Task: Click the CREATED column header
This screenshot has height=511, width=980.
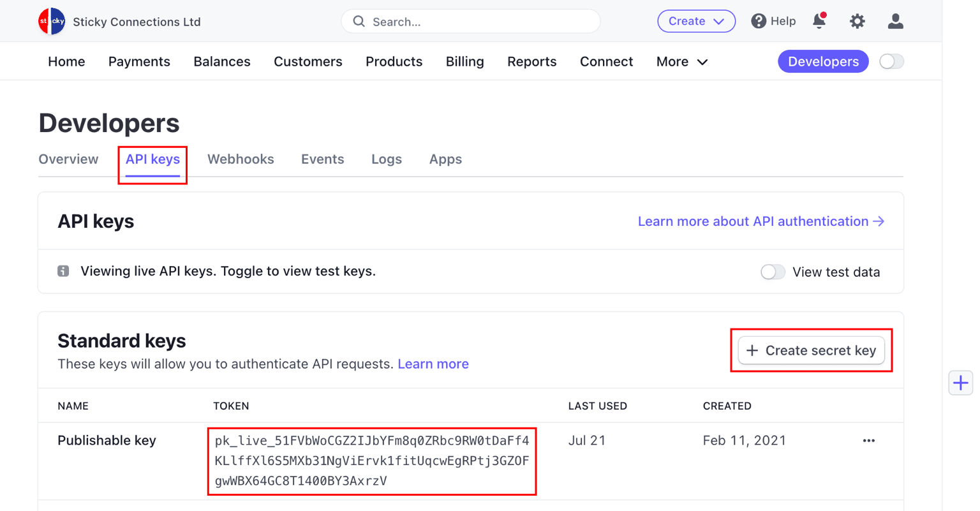Action: coord(727,406)
